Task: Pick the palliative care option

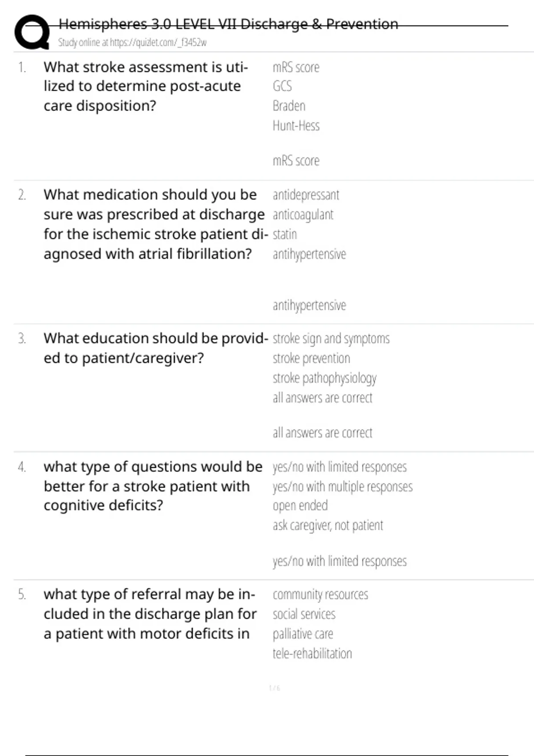Action: pyautogui.click(x=303, y=634)
